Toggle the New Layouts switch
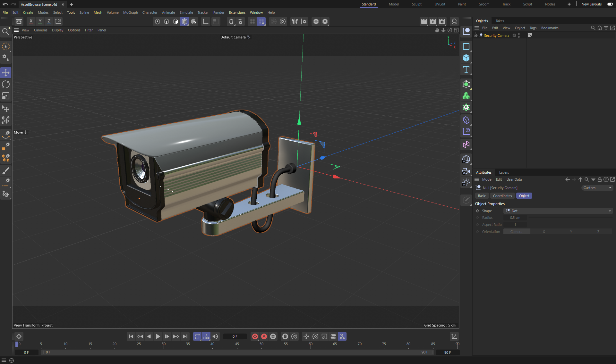The height and width of the screenshot is (364, 616). click(610, 4)
